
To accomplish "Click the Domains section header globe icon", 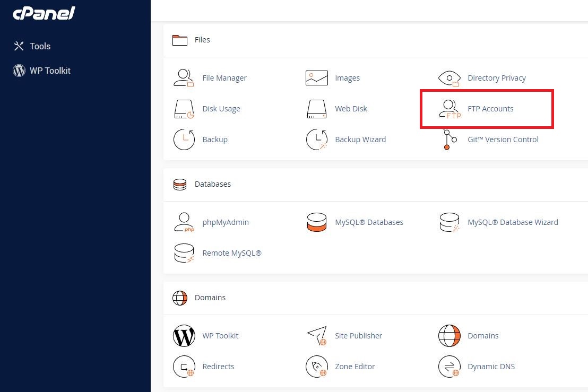I will click(x=179, y=298).
